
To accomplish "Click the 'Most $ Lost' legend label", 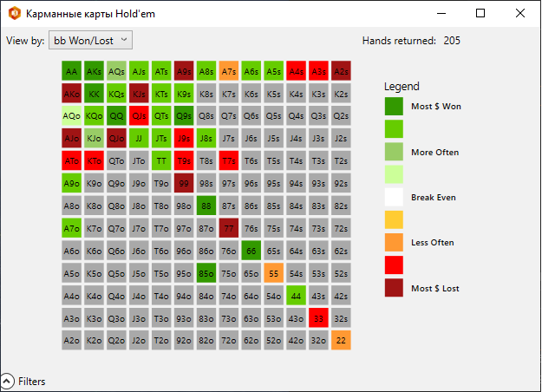I will click(435, 288).
